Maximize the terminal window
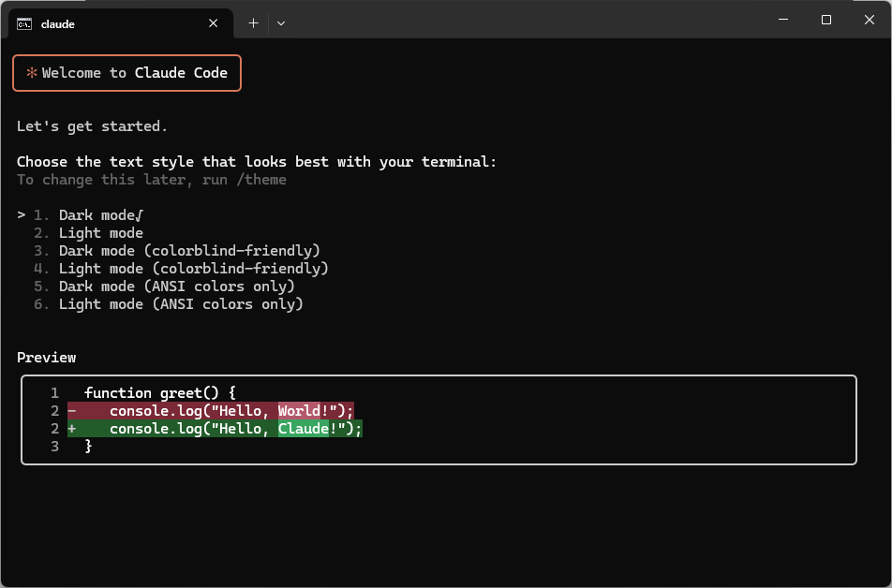Image resolution: width=892 pixels, height=588 pixels. (826, 20)
